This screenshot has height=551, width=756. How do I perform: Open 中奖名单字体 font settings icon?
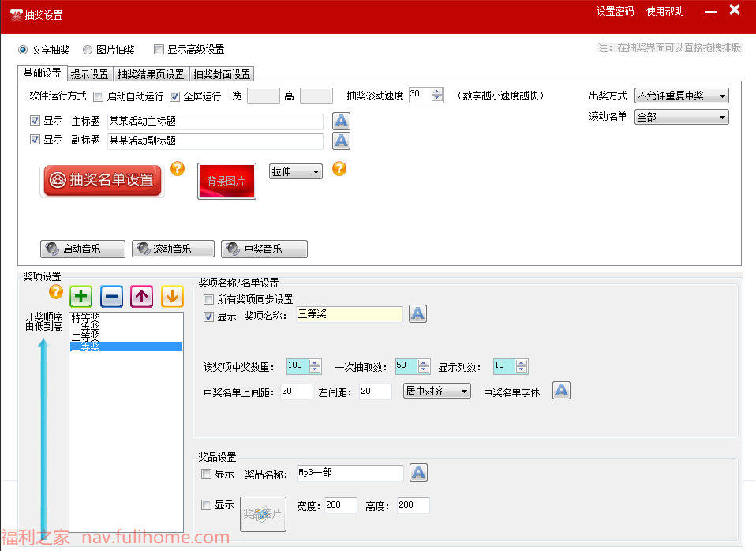coord(561,390)
